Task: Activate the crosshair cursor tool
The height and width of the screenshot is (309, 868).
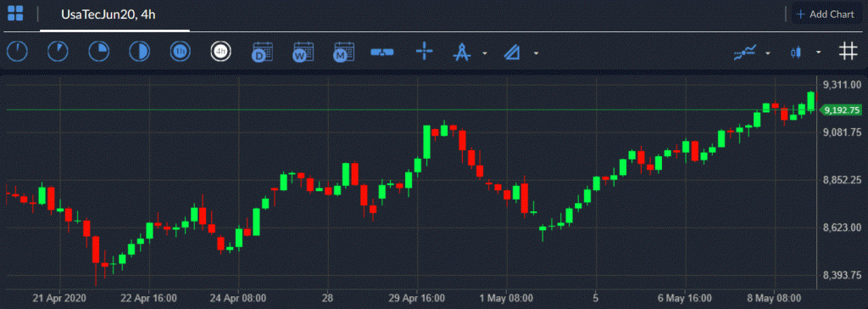Action: point(425,52)
